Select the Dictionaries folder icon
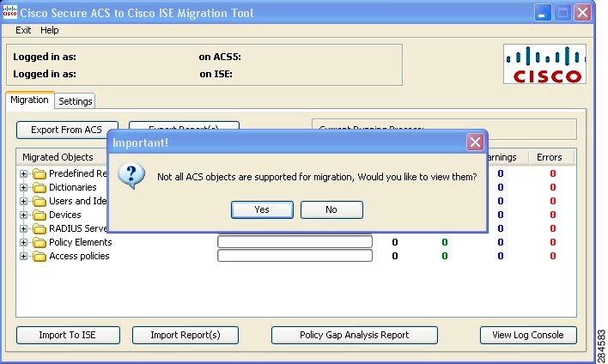Viewport: 608px width, 364px height. click(40, 188)
